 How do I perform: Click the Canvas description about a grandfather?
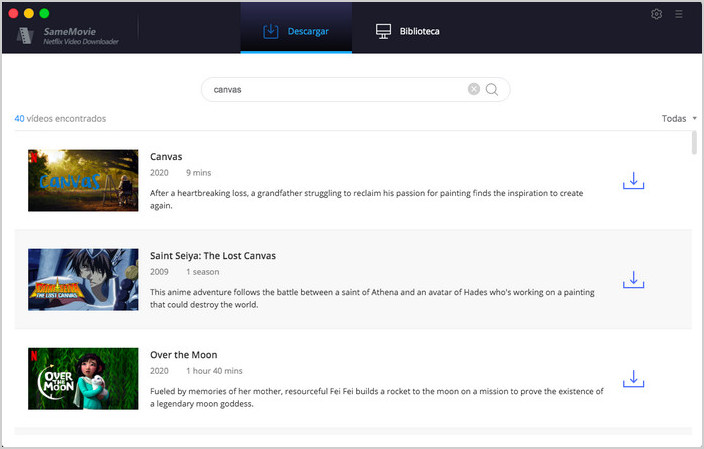366,199
